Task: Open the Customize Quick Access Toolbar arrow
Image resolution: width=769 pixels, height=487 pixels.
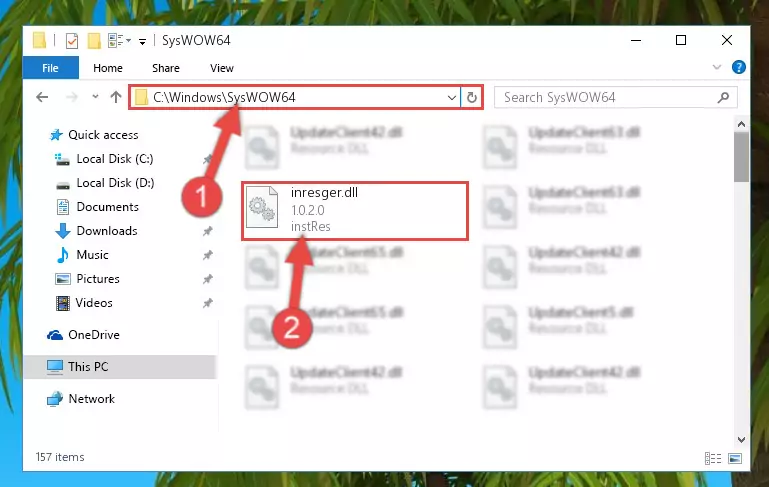Action: 142,42
